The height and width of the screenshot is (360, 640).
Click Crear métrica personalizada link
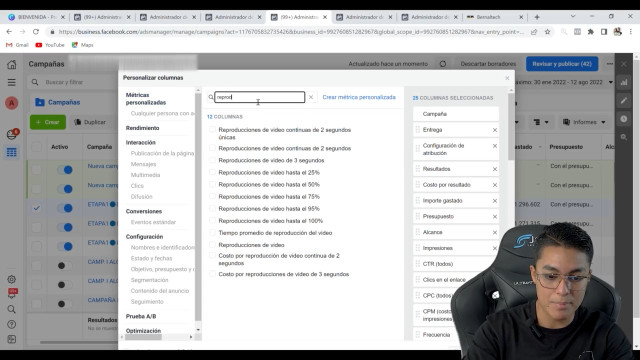(x=359, y=97)
